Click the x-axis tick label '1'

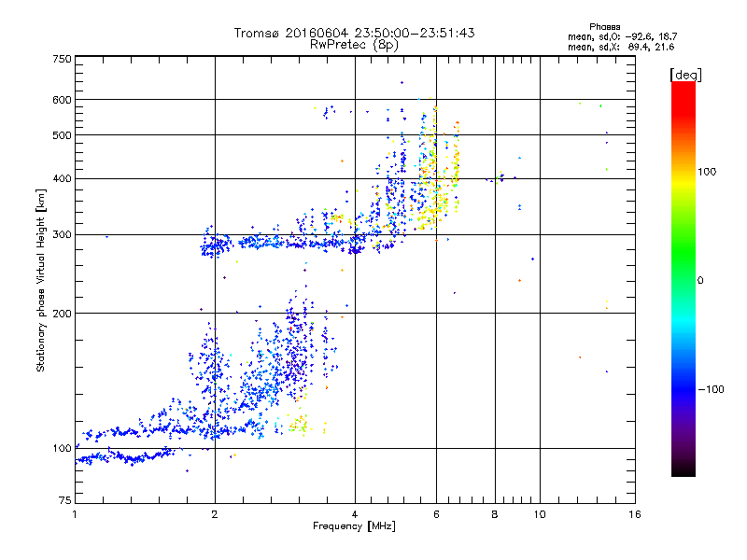click(75, 514)
